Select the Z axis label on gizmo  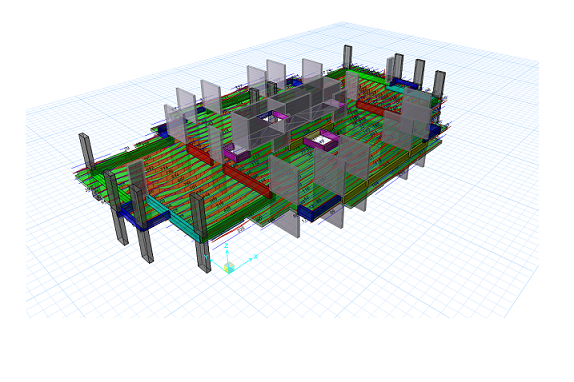click(x=227, y=245)
